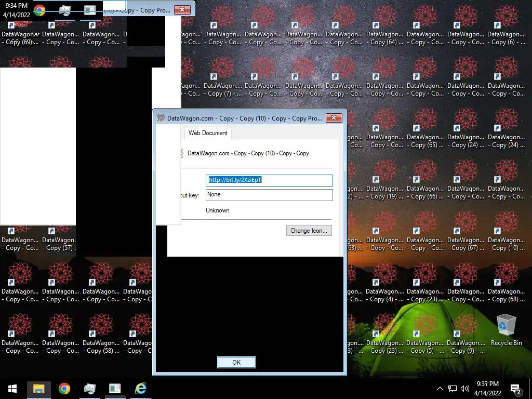This screenshot has height=399, width=532.
Task: Click the network icon in system tray
Action: [453, 389]
